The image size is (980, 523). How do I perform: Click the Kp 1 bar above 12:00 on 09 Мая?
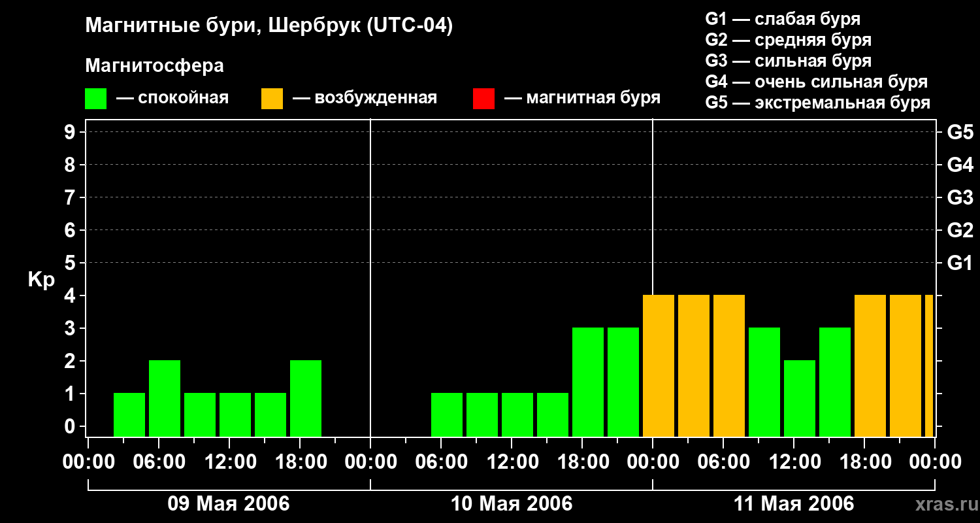point(235,414)
